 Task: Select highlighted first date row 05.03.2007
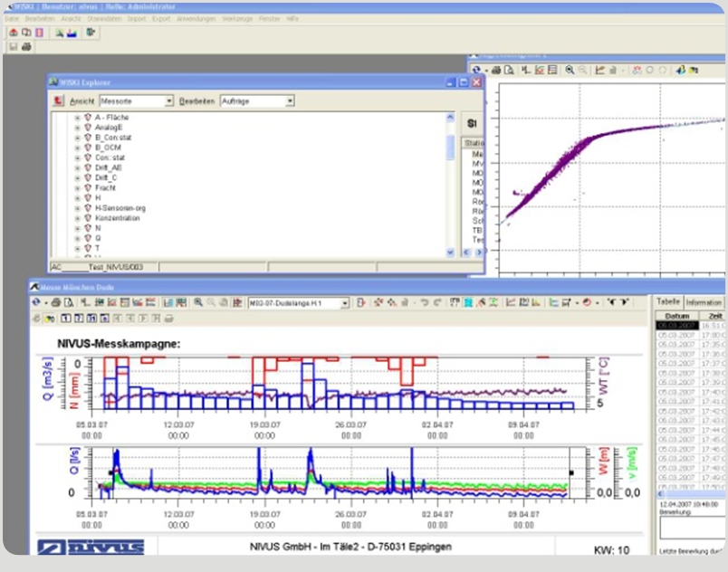(676, 326)
